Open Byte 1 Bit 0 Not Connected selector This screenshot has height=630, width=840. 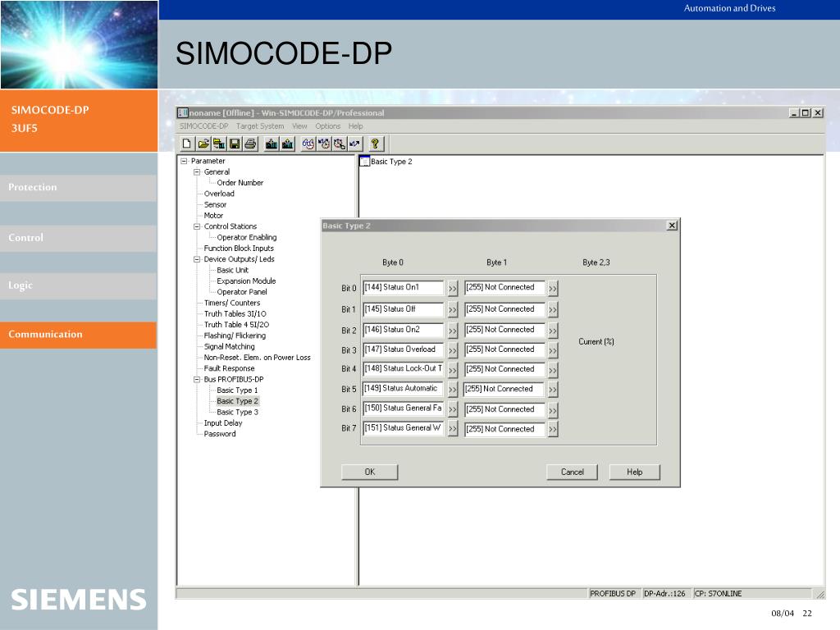click(x=553, y=289)
